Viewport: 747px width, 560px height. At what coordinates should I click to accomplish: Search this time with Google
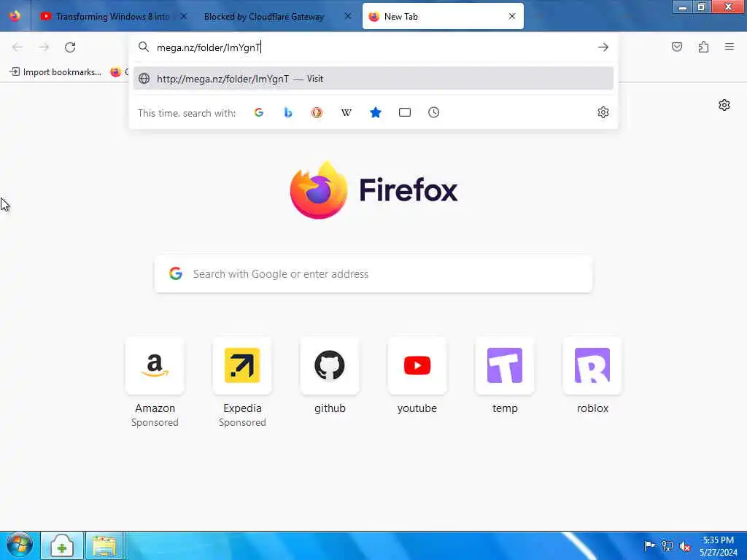[x=259, y=112]
